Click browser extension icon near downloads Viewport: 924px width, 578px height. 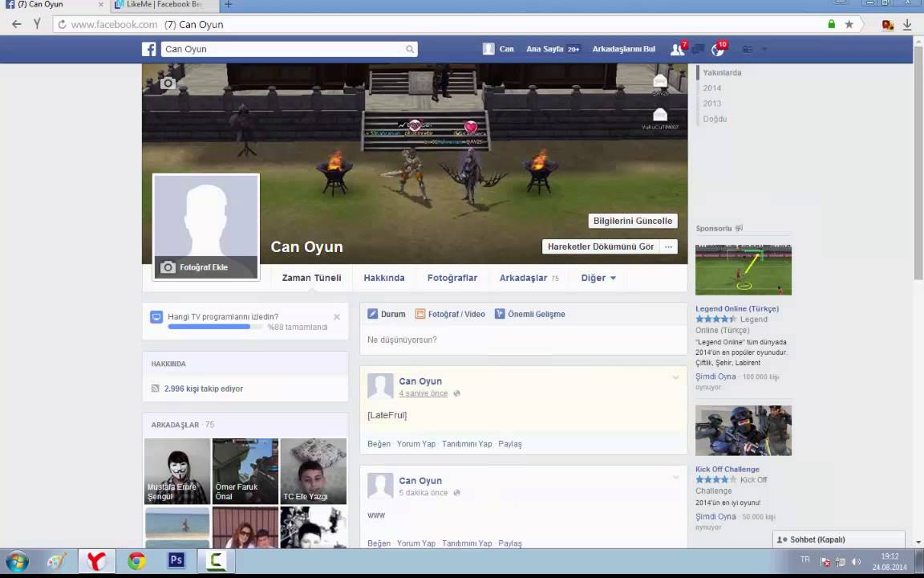point(887,25)
